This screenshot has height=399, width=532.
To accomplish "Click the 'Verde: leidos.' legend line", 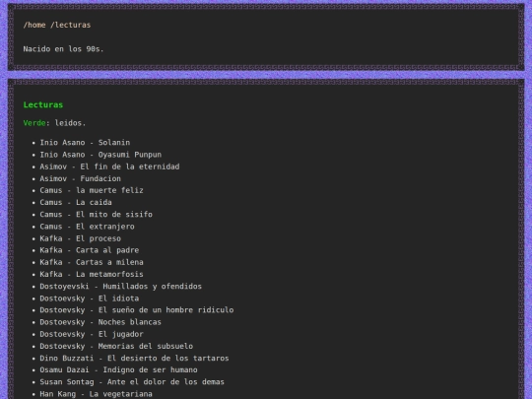I will click(54, 123).
